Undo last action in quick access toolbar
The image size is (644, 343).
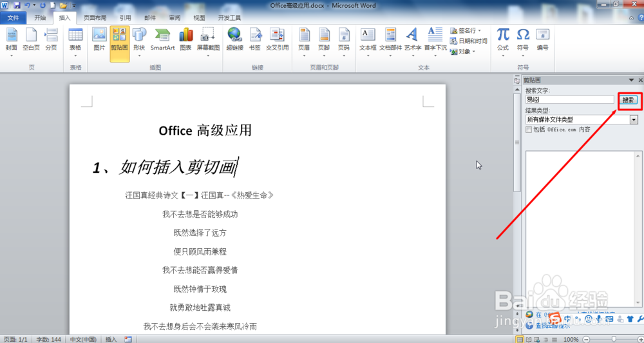point(27,5)
